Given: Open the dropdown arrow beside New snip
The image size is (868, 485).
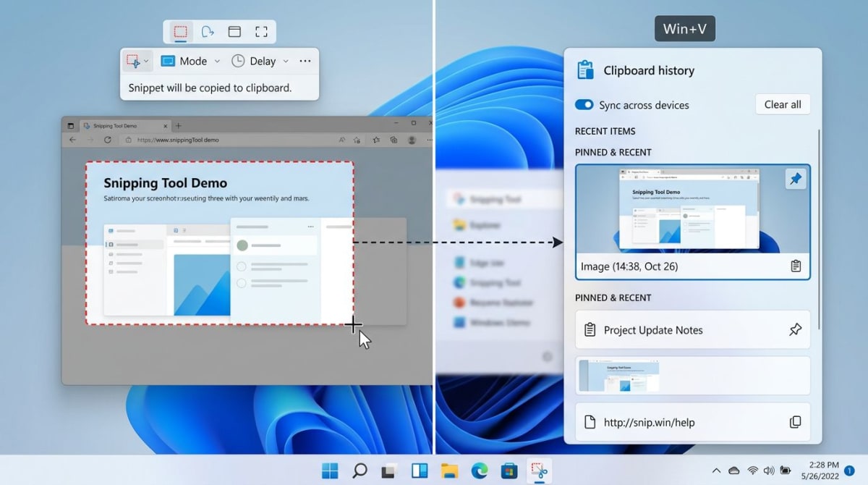Looking at the screenshot, I should pos(146,62).
